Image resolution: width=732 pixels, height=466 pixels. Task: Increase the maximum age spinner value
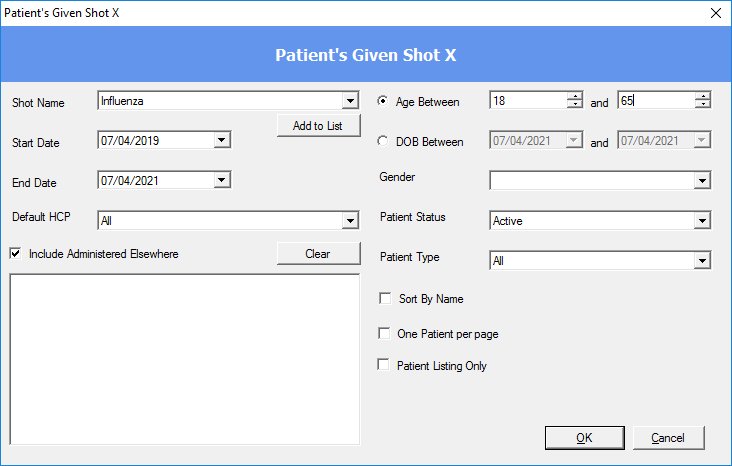click(x=703, y=96)
